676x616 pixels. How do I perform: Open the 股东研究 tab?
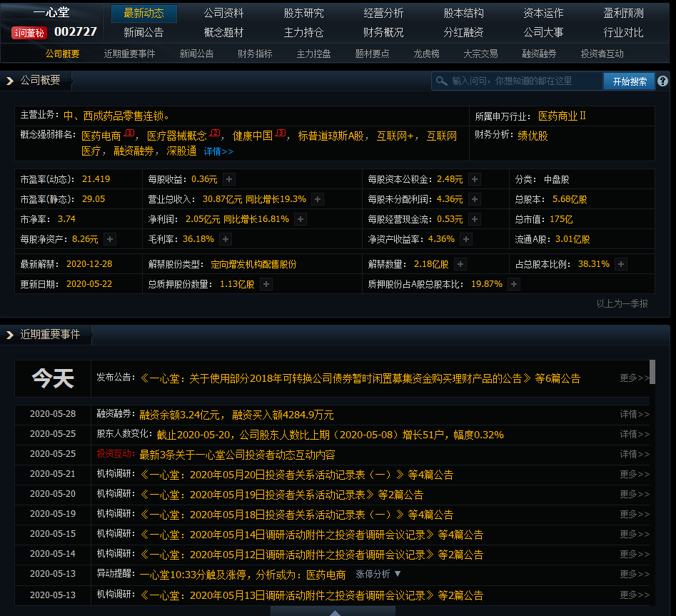pyautogui.click(x=303, y=14)
